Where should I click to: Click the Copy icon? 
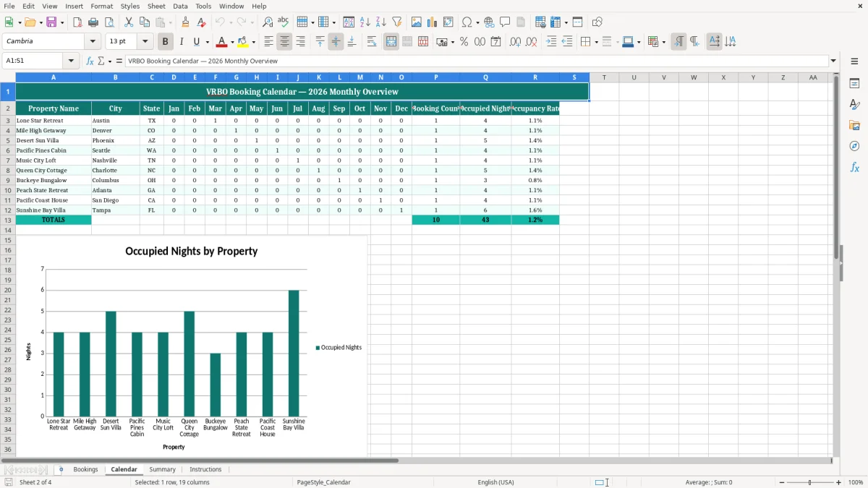click(x=145, y=22)
